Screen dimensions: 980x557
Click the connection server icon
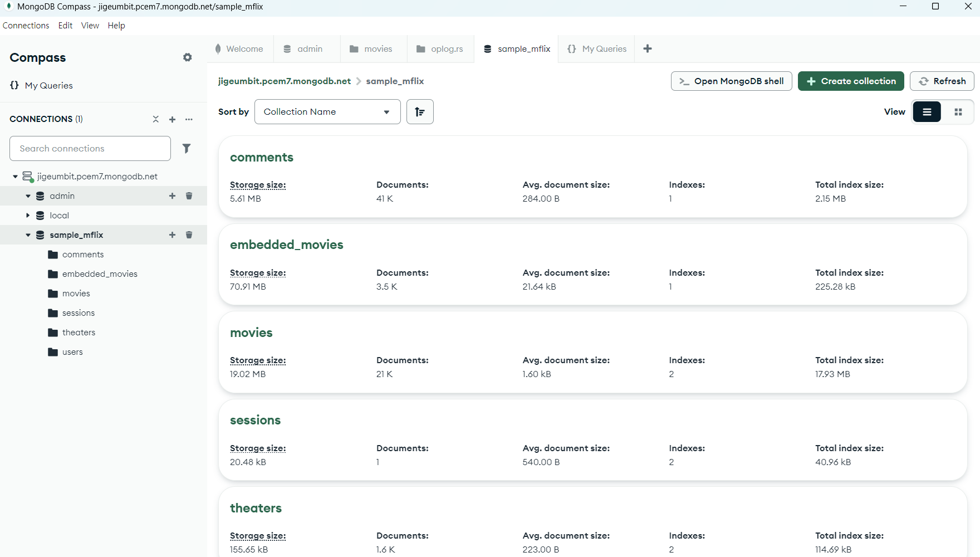pos(28,177)
